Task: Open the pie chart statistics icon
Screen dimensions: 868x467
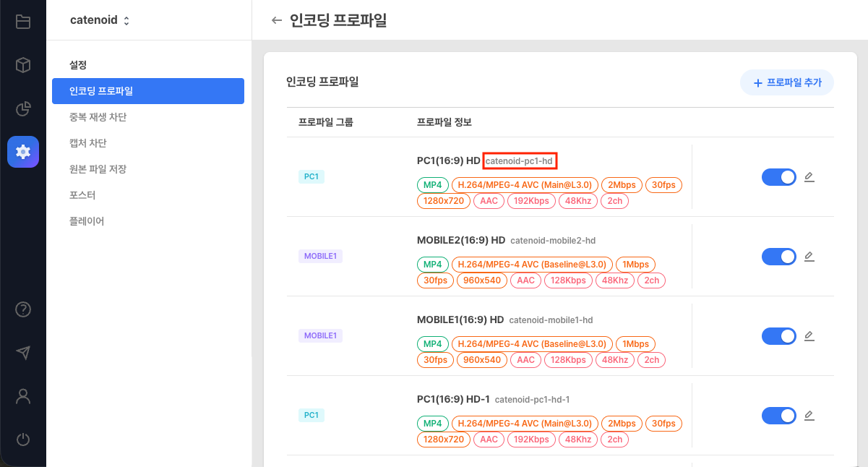Action: pyautogui.click(x=23, y=107)
